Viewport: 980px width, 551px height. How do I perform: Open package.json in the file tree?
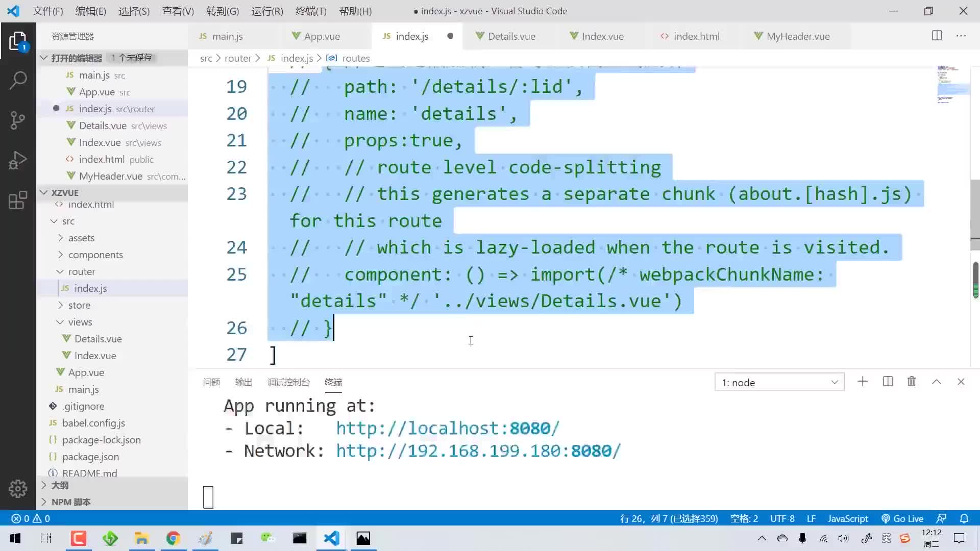point(90,457)
